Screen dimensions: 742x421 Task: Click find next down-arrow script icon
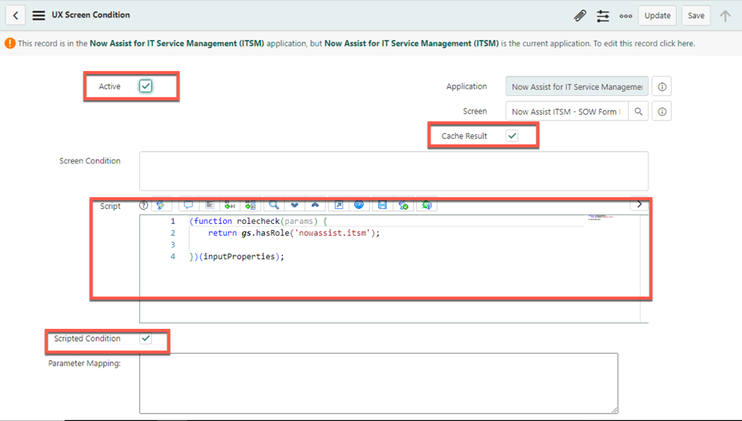coord(294,205)
